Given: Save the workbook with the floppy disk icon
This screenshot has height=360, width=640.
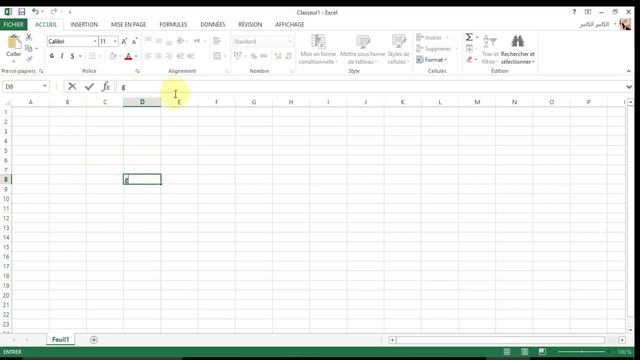Looking at the screenshot, I should tap(22, 12).
